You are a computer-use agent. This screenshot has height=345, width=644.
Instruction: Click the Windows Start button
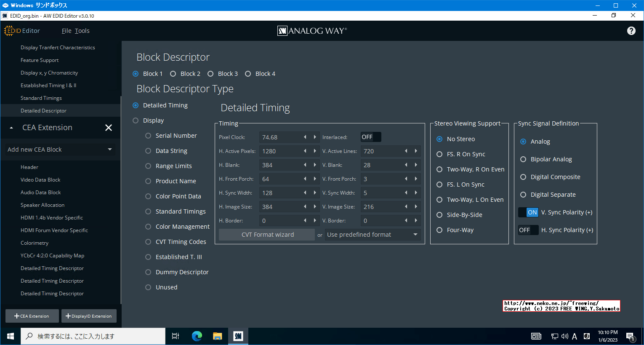pos(11,336)
